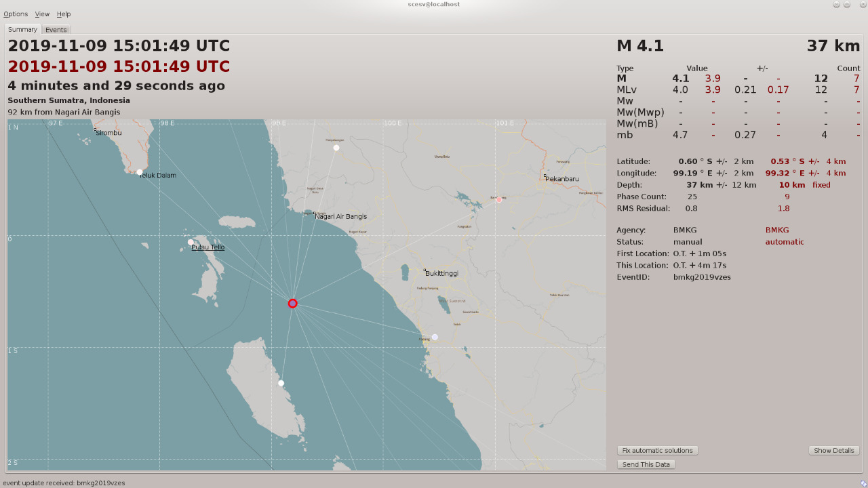
Task: Switch to the Events tab
Action: (x=56, y=30)
